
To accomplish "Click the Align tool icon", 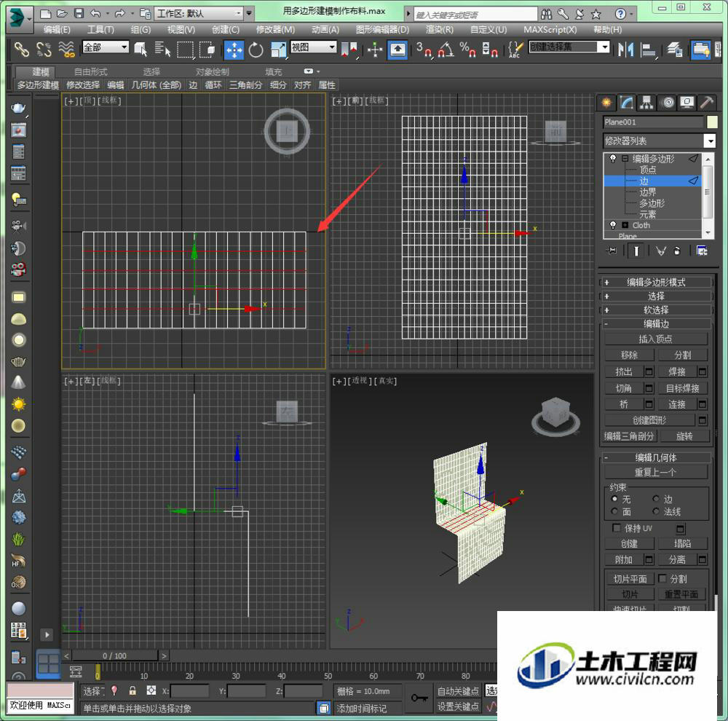I will tap(648, 49).
